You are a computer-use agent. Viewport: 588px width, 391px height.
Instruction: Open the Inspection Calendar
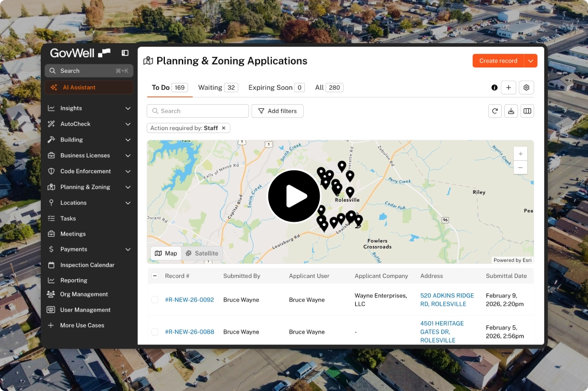tap(89, 265)
